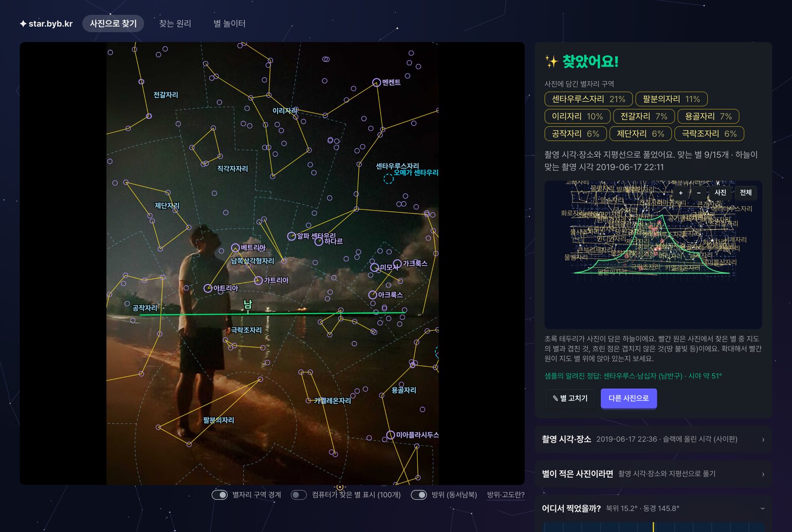
Task: Select the 미모사 star marker
Action: 375,268
